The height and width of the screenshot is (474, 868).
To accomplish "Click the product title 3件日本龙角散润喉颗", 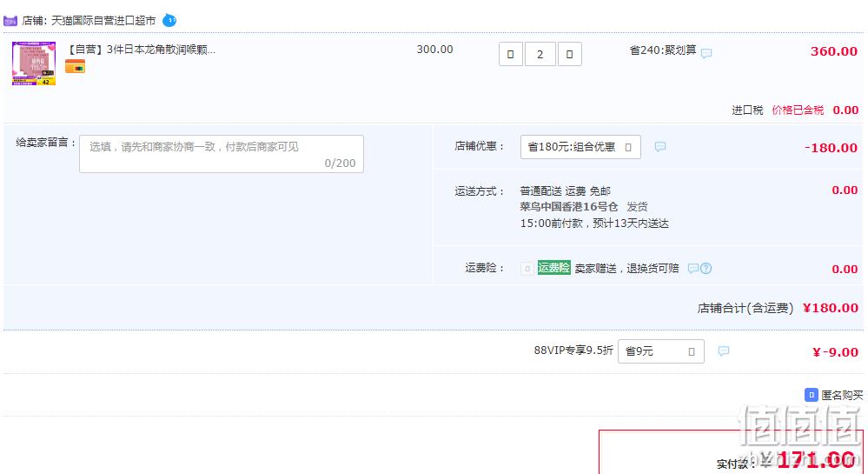I will (x=141, y=50).
